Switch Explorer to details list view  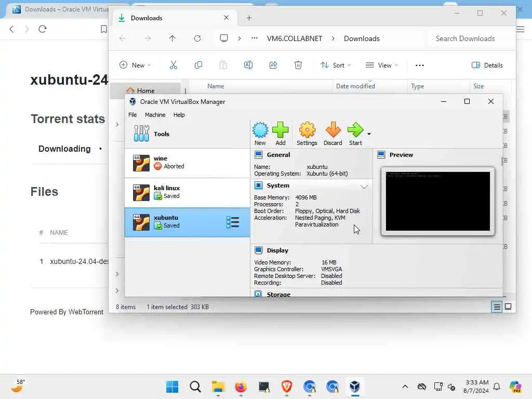pos(497,307)
